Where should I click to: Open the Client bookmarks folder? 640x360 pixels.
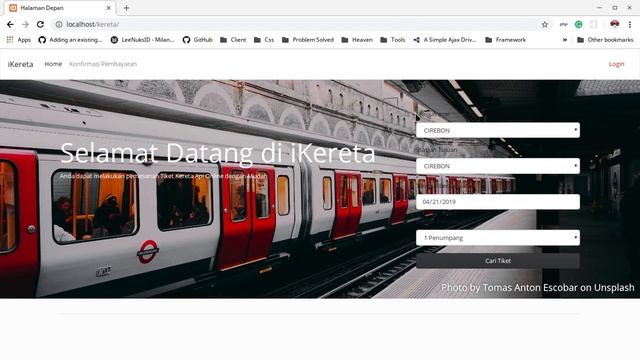233,40
